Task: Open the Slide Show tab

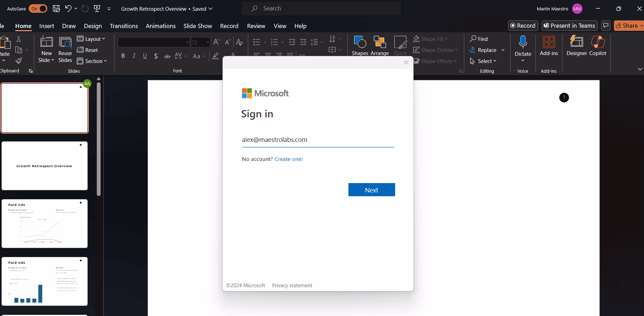Action: click(x=198, y=26)
